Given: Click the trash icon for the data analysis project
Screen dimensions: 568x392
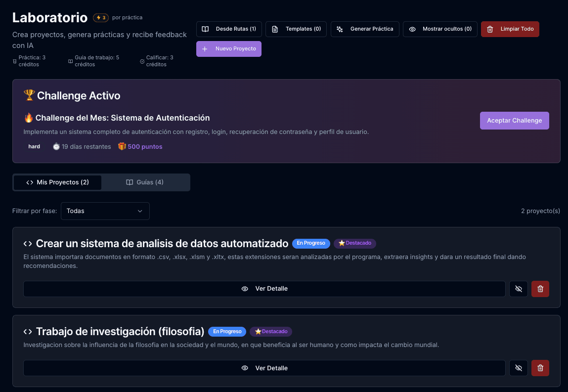Looking at the screenshot, I should 540,289.
